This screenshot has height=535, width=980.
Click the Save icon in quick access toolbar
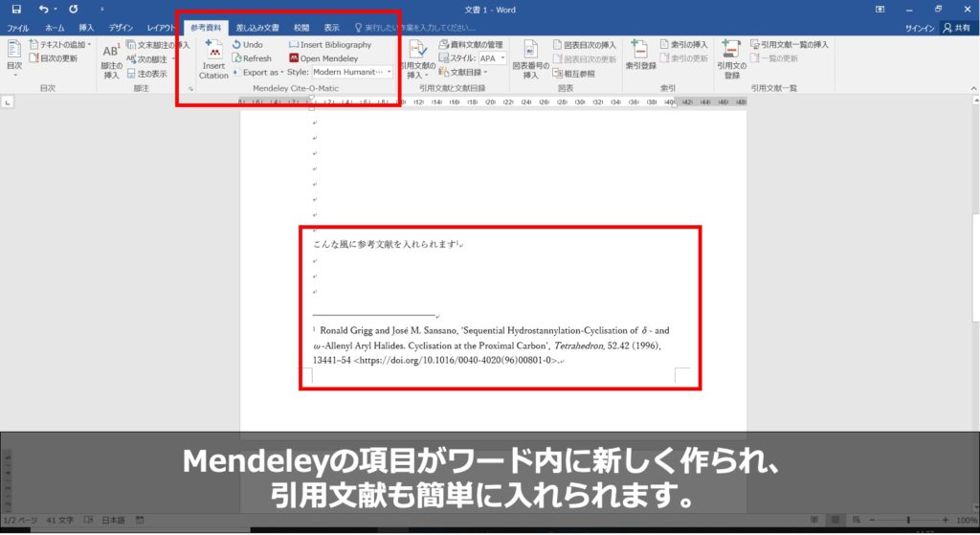point(16,9)
